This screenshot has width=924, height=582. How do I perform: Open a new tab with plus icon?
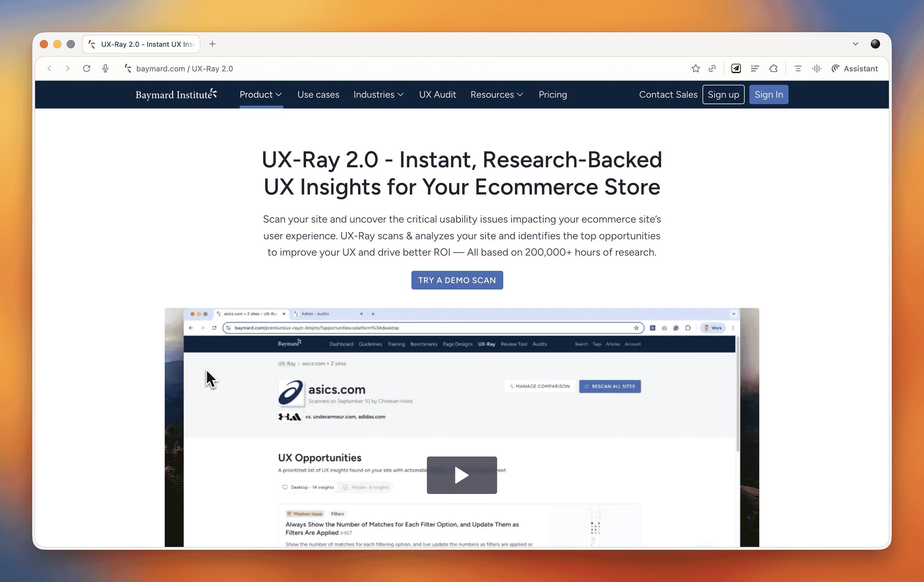(x=212, y=44)
